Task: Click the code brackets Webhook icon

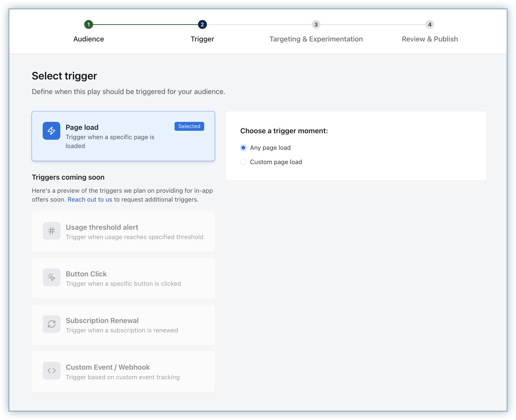Action: pyautogui.click(x=51, y=371)
